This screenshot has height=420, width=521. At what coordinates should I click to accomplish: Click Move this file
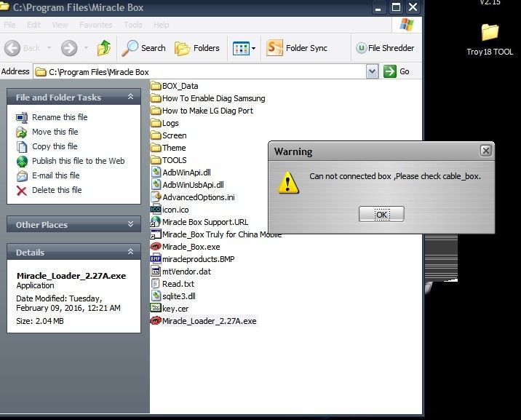click(x=47, y=132)
